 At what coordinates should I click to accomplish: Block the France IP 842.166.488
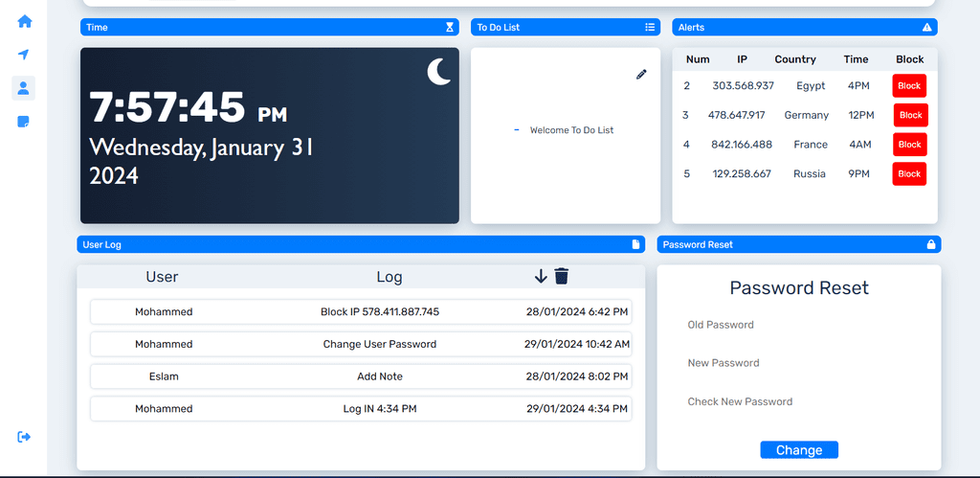[x=909, y=145]
